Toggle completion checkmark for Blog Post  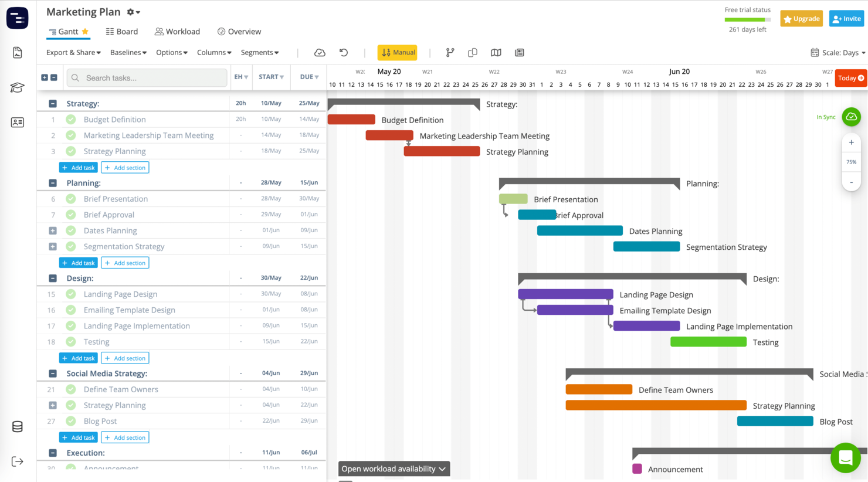70,421
